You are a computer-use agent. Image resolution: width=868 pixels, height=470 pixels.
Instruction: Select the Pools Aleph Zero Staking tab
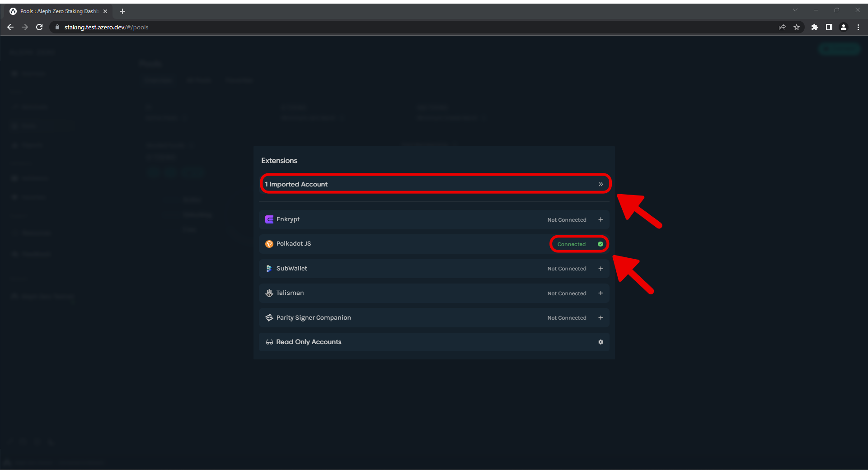click(59, 11)
